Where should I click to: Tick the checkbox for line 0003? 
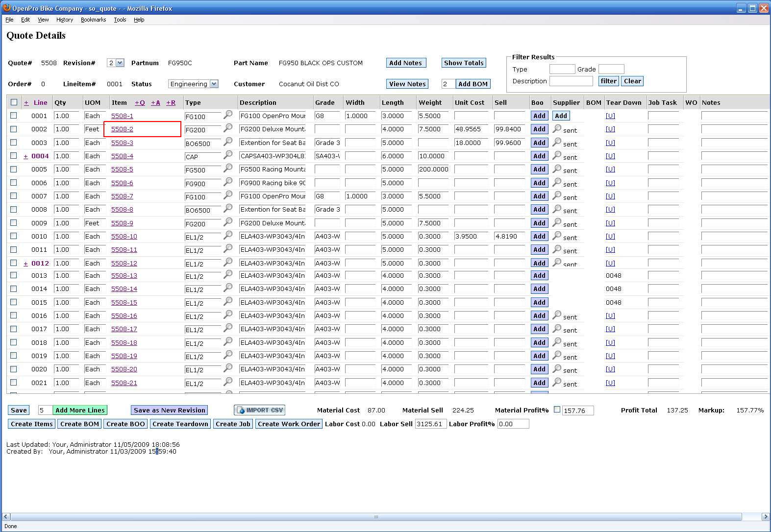coord(14,143)
